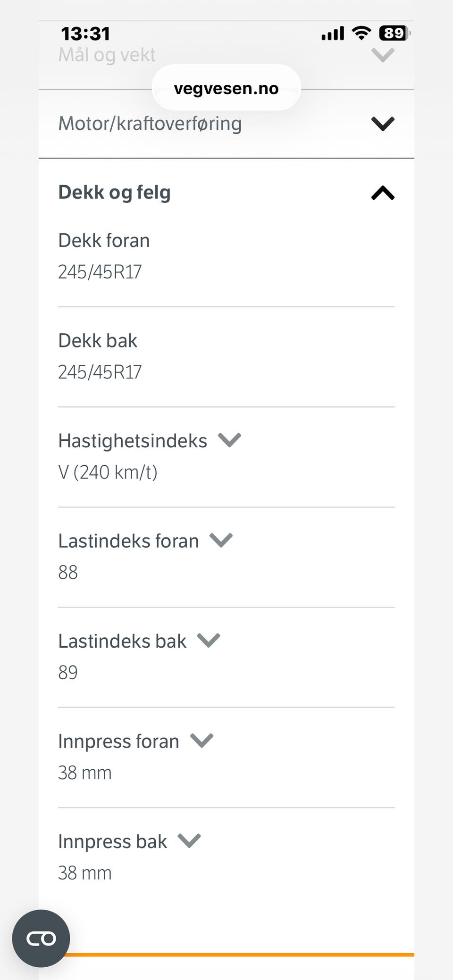The image size is (453, 980).
Task: Expand info chevron next to Lastindeks bak
Action: click(209, 641)
